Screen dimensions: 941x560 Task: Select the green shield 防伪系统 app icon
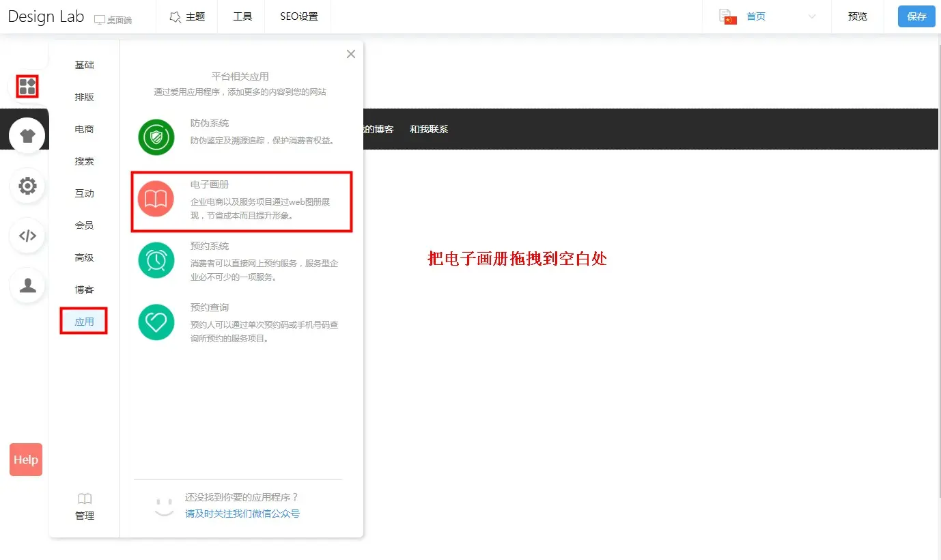[156, 137]
